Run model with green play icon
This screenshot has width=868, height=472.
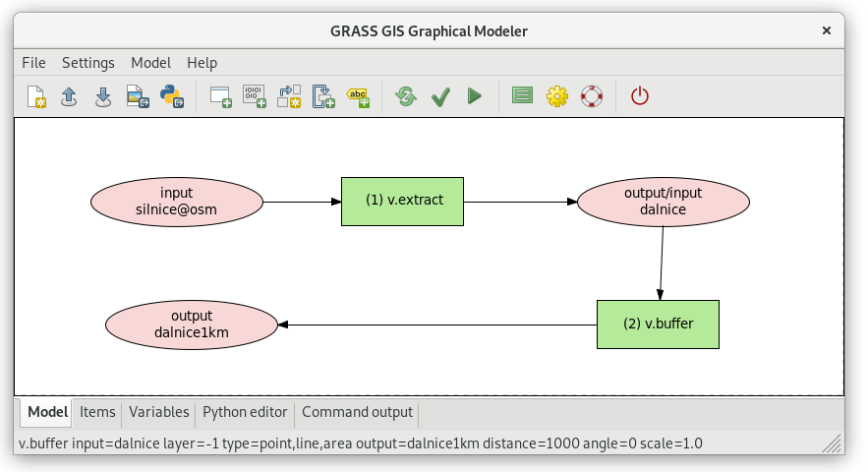coord(475,96)
